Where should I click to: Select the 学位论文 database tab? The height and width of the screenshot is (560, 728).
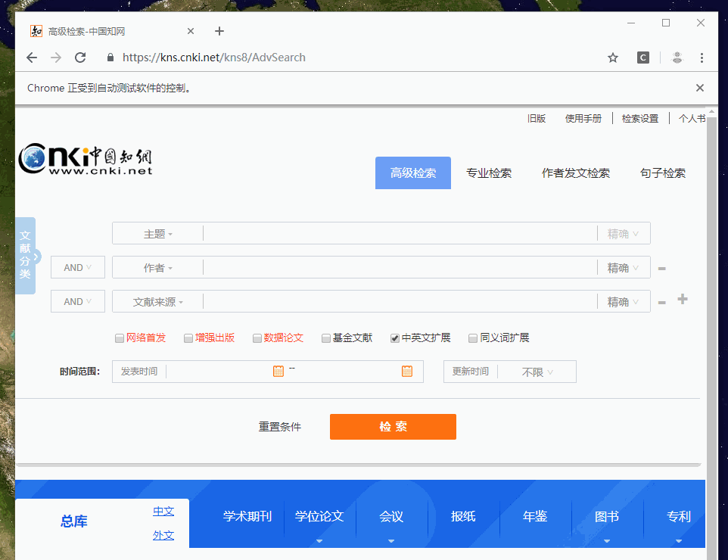pos(319,516)
